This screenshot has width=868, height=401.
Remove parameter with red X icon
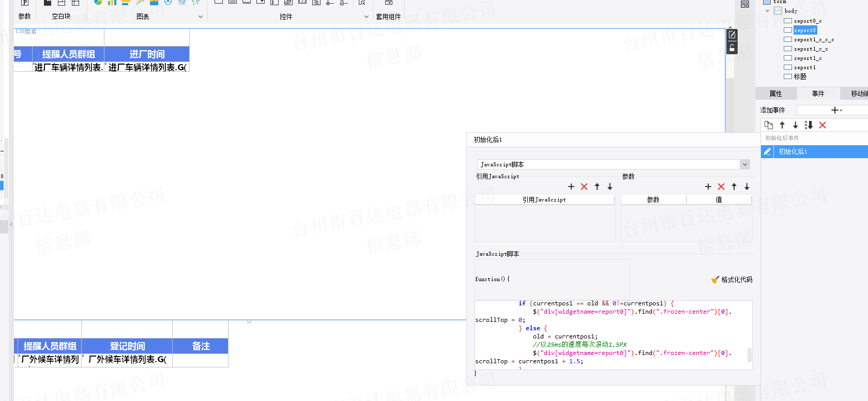pyautogui.click(x=721, y=187)
